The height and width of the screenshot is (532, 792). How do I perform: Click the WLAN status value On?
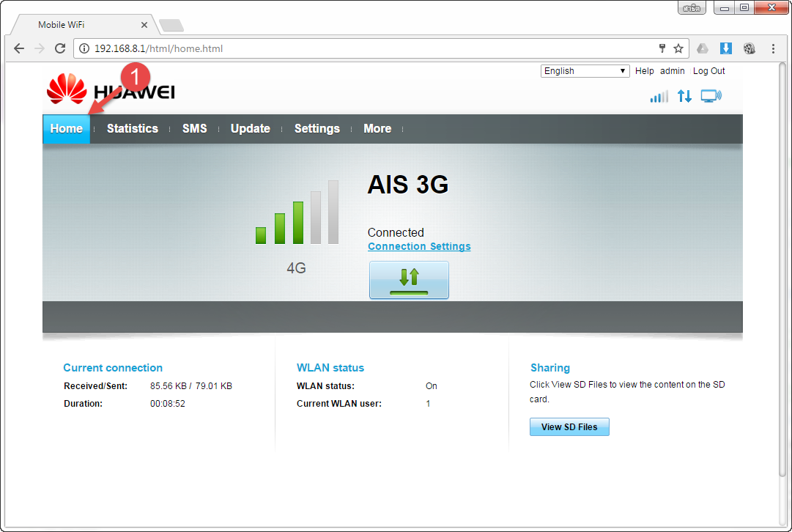(432, 386)
